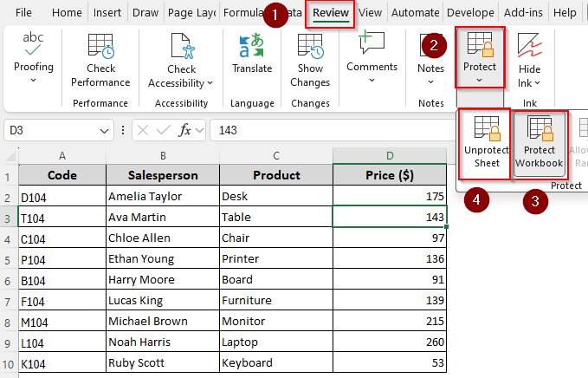Select cell containing Ava Martin
Viewport: 588px width, 378px height.
point(163,217)
